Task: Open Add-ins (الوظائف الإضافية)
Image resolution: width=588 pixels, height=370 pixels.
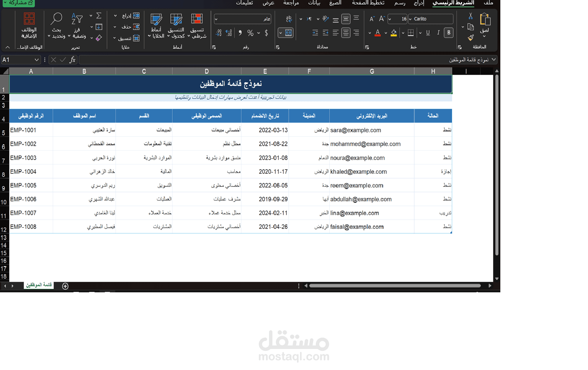Action: point(29,26)
